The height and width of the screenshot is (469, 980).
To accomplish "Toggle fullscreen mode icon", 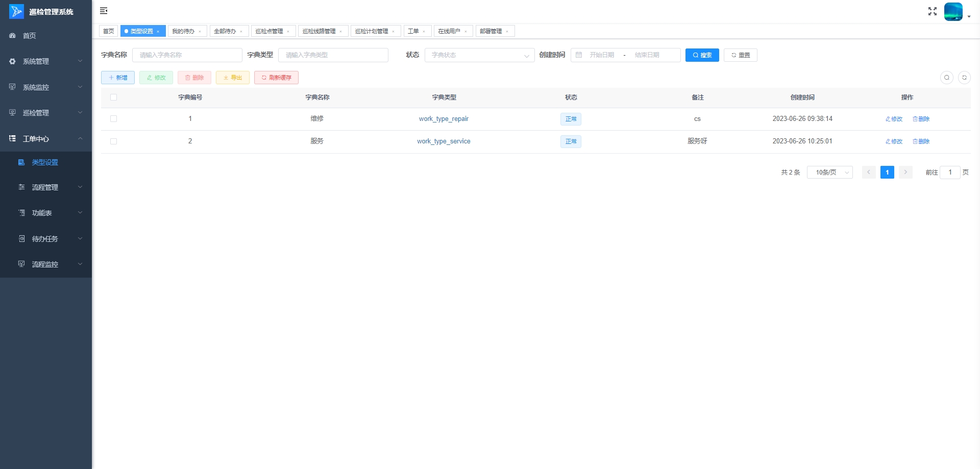I will pyautogui.click(x=933, y=11).
